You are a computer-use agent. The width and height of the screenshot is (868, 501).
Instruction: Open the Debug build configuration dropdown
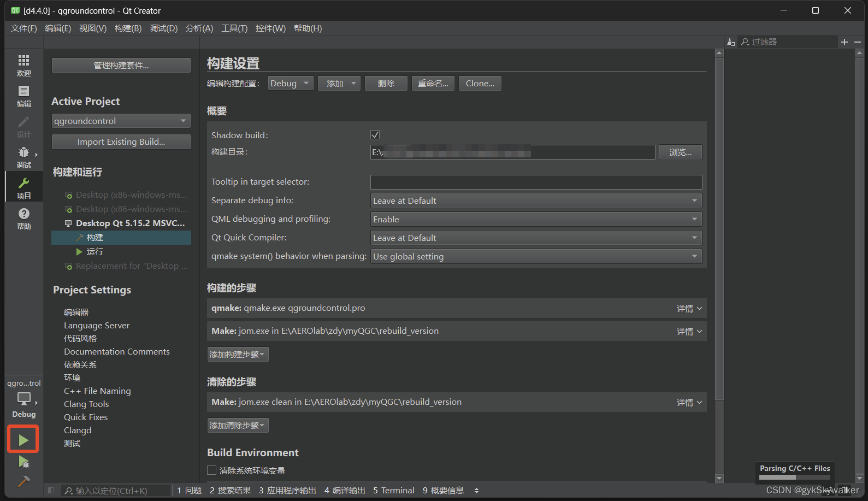click(x=291, y=84)
